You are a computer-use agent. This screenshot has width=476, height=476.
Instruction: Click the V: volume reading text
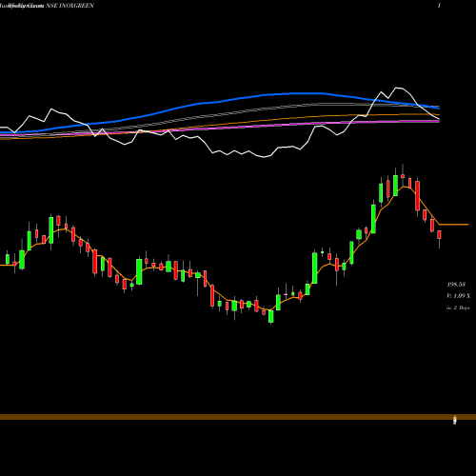[458, 296]
